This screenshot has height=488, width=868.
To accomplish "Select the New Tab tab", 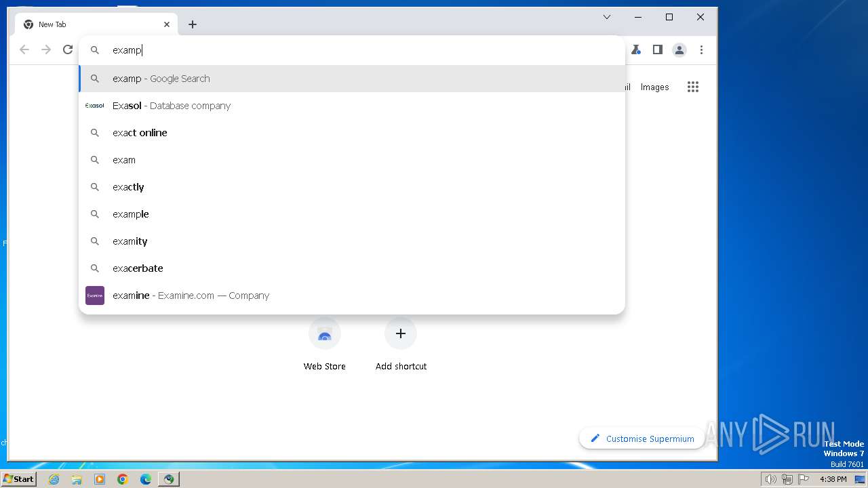I will pos(96,24).
